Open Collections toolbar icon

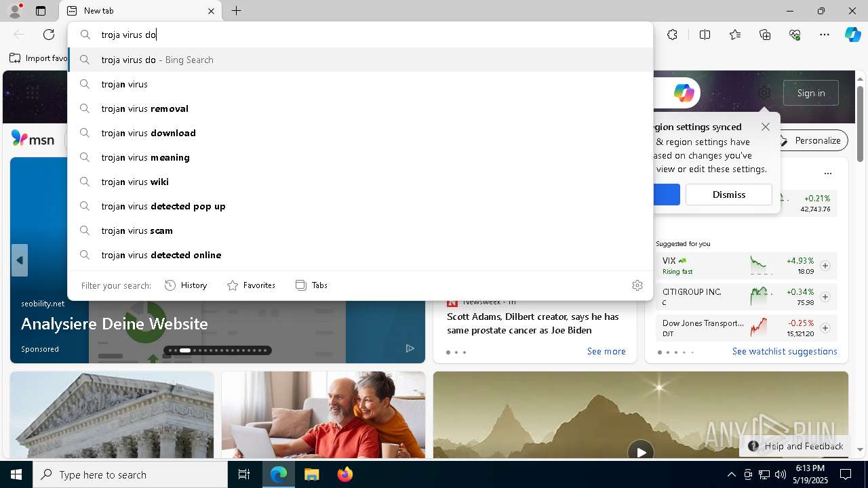pyautogui.click(x=765, y=35)
